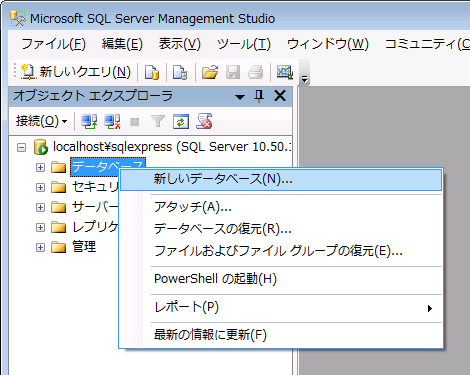
Task: Select the 管理 tree item label
Action: coord(84,247)
